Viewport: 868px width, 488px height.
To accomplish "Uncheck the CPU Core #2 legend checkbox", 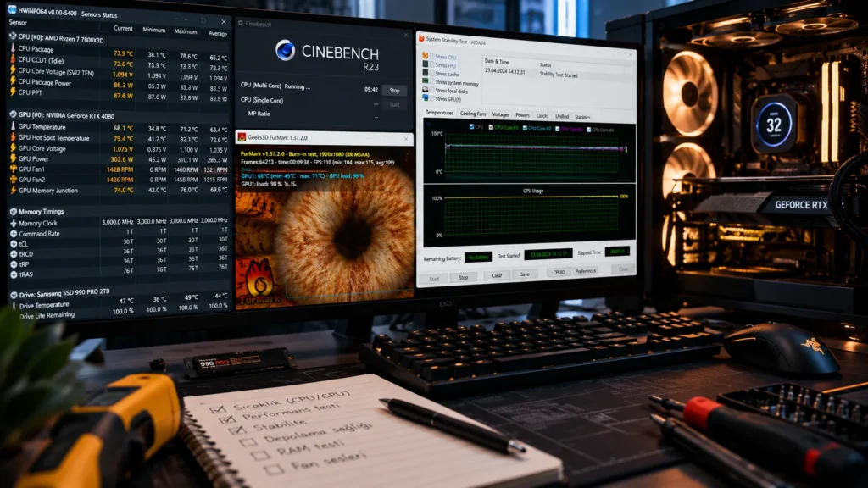I will pyautogui.click(x=525, y=128).
